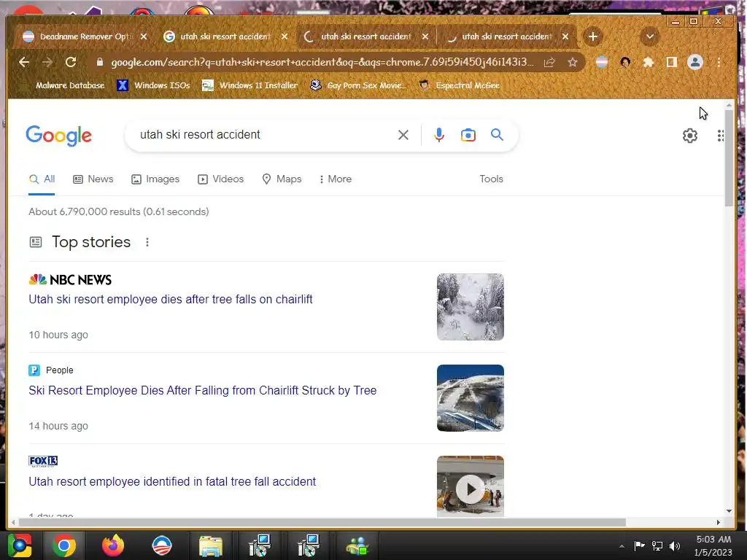Open the Extensions puzzle piece menu
Viewport: 747px width, 560px height.
click(649, 63)
